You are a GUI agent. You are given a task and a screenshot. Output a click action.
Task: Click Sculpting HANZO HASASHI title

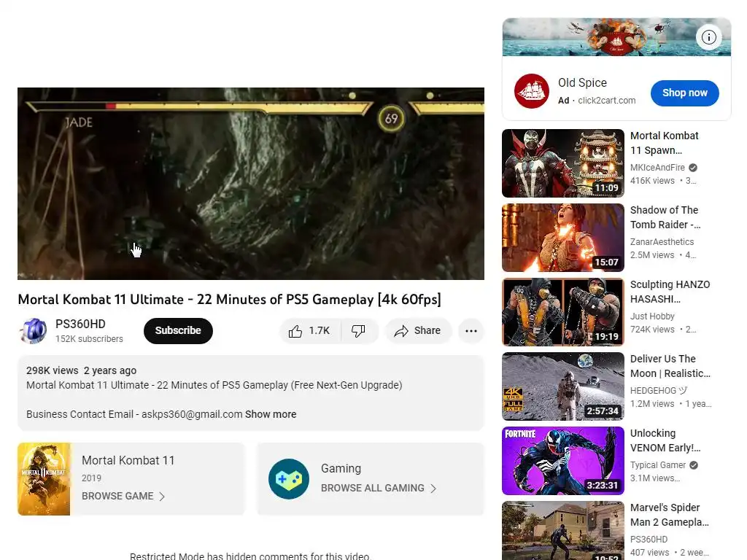[x=670, y=292]
